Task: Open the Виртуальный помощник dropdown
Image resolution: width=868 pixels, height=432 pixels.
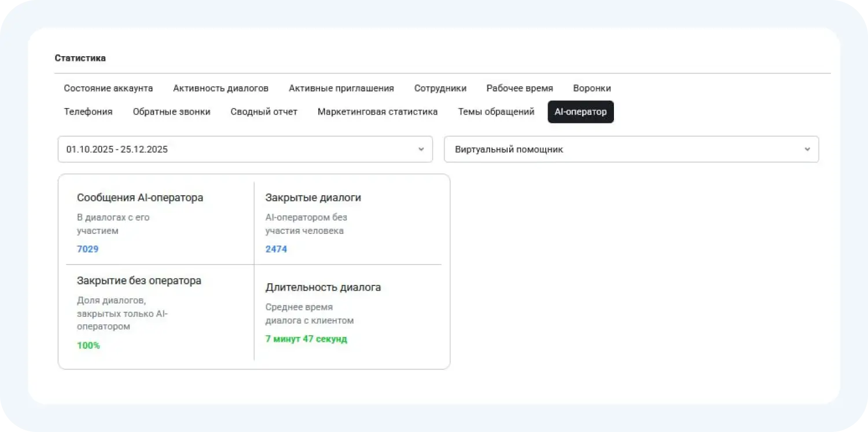Action: pyautogui.click(x=625, y=149)
